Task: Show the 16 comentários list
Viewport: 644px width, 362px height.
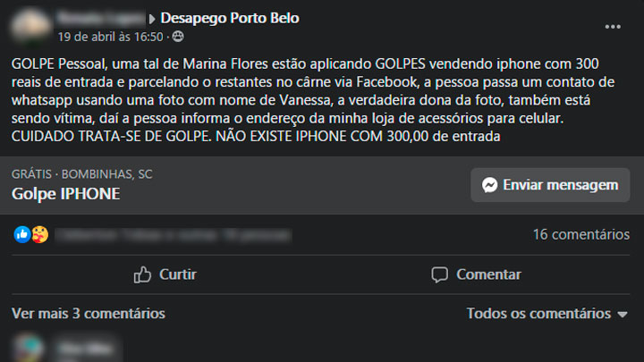Action: [x=580, y=234]
